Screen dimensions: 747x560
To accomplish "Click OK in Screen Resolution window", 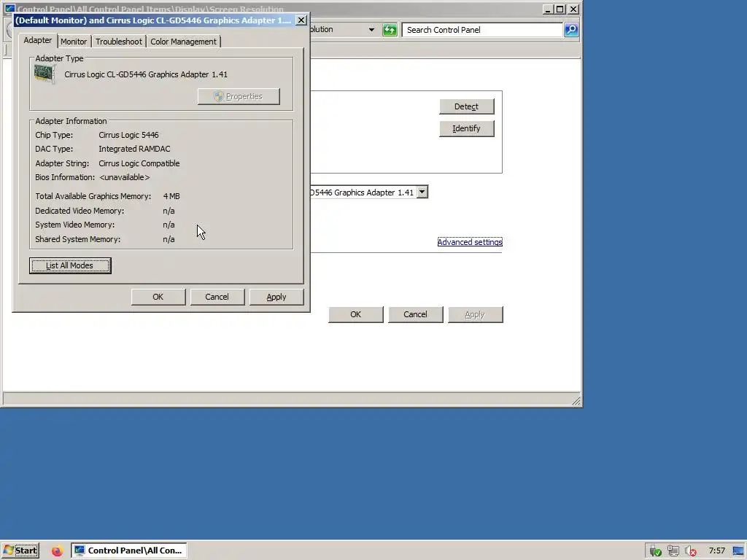I will point(356,314).
